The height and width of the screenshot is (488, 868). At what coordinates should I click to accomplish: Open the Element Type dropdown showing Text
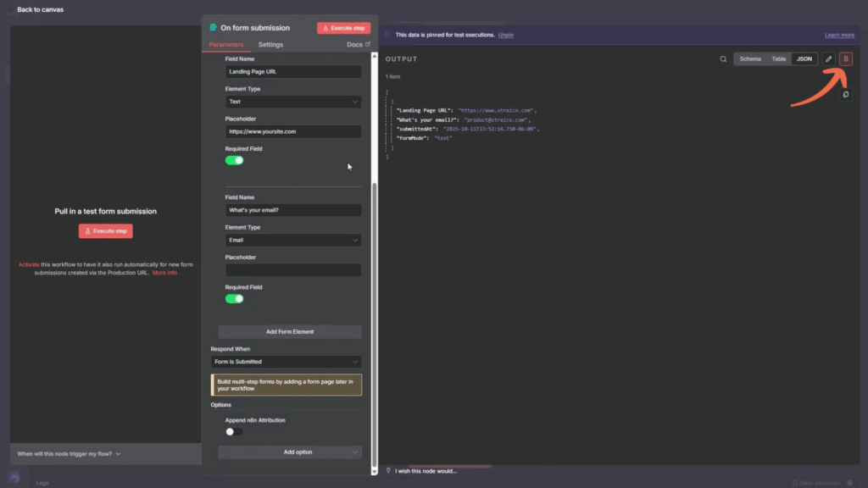pos(292,102)
